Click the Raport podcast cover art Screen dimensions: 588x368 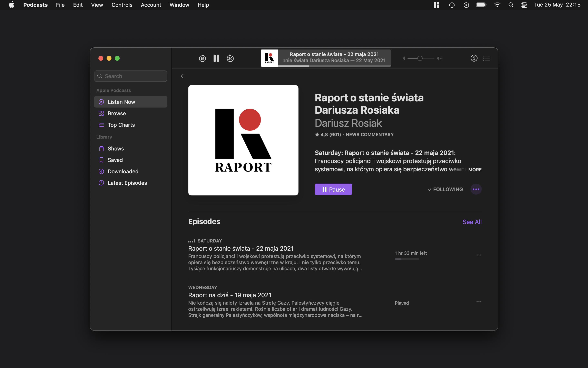pos(243,140)
